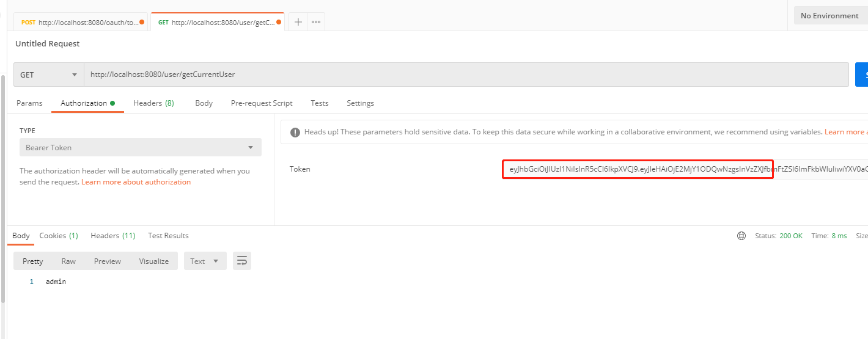Click the globe network icon near Status
868x339 pixels.
(x=741, y=236)
